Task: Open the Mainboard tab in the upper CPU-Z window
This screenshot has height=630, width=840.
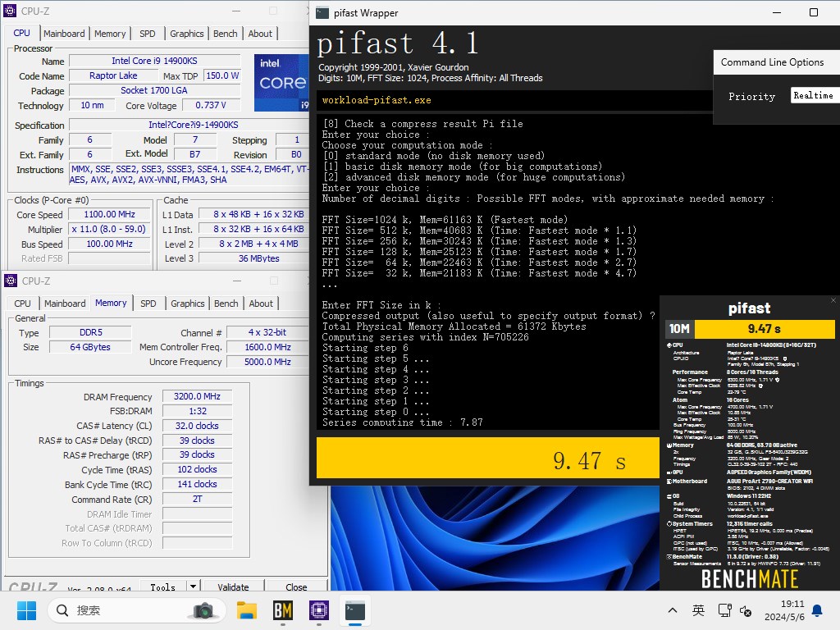Action: pyautogui.click(x=64, y=33)
